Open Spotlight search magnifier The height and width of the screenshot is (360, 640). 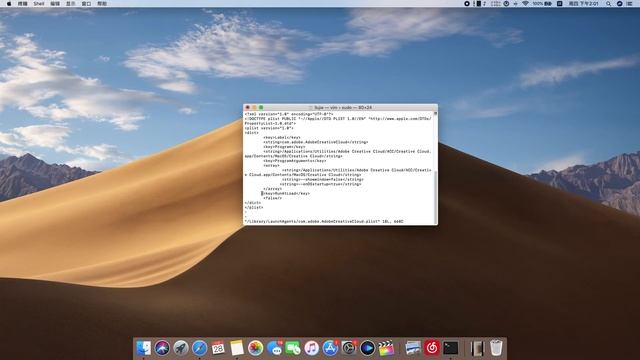tap(609, 4)
